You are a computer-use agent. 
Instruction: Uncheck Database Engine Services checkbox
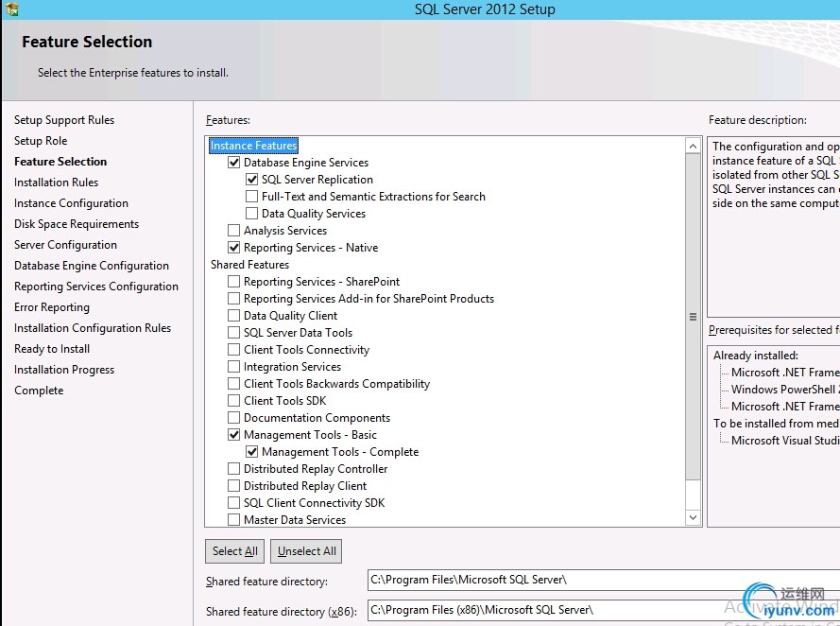tap(234, 163)
